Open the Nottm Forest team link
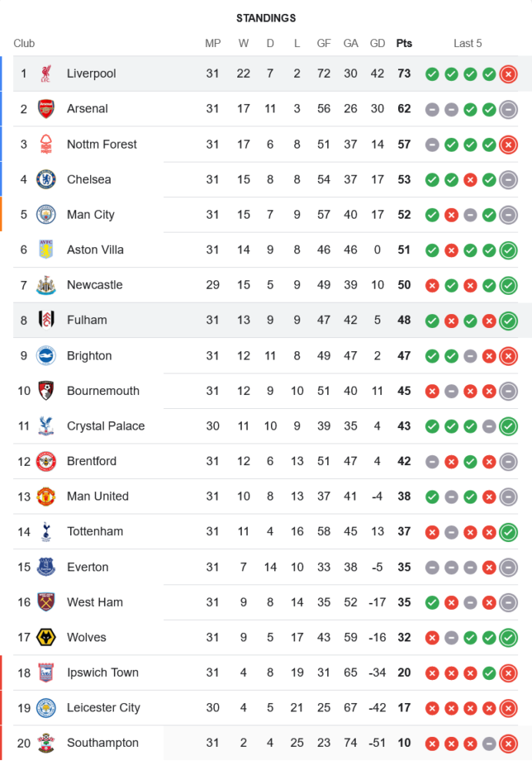The width and height of the screenshot is (532, 770). (102, 144)
